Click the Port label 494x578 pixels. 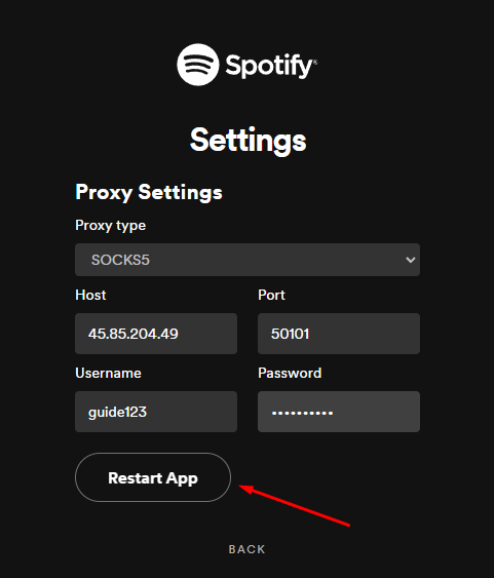click(272, 295)
